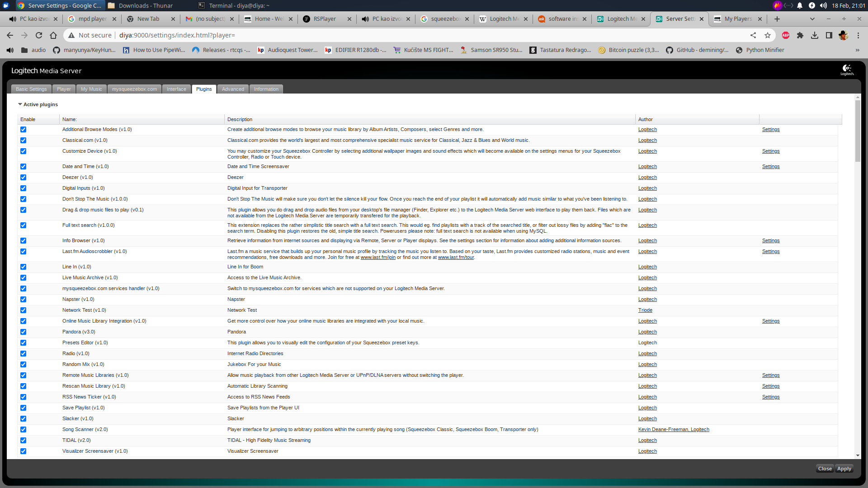Viewport: 868px width, 488px height.
Task: Open Kevin Deane-Freeman, Logitech author link
Action: point(674,430)
